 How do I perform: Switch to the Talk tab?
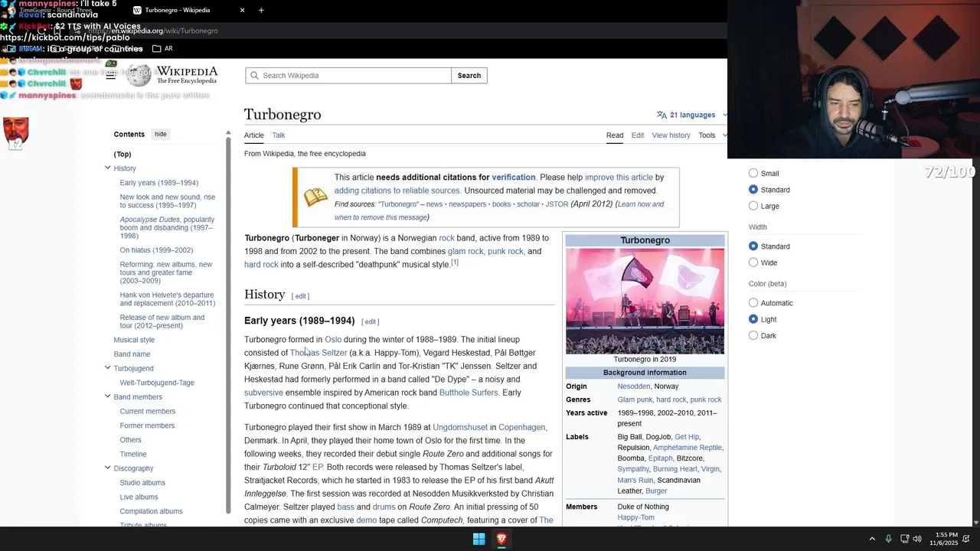pos(279,135)
